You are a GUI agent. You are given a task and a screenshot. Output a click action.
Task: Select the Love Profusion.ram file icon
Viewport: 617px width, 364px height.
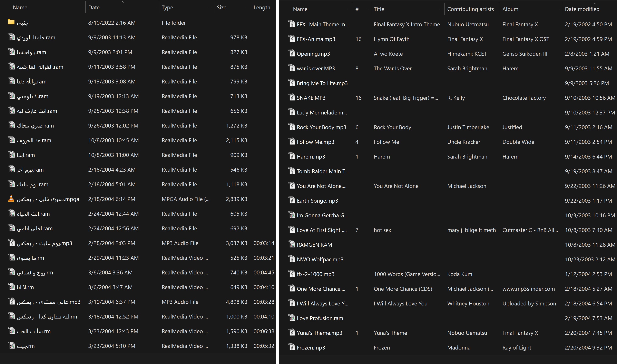click(x=291, y=318)
